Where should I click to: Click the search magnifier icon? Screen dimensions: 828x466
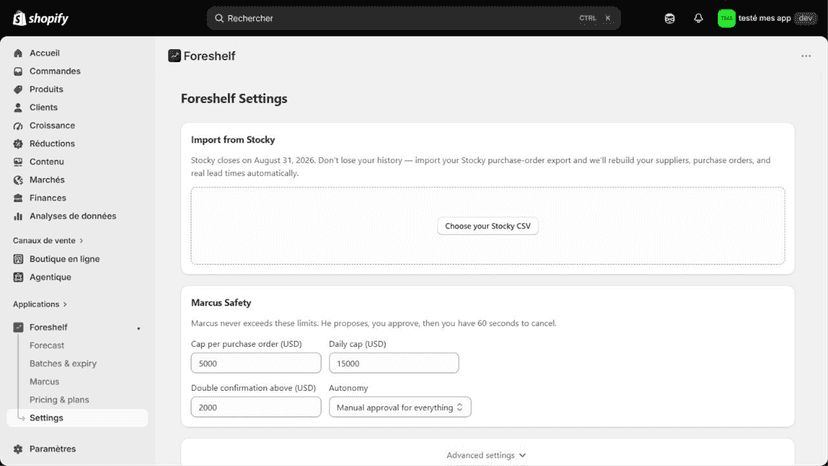[x=219, y=18]
